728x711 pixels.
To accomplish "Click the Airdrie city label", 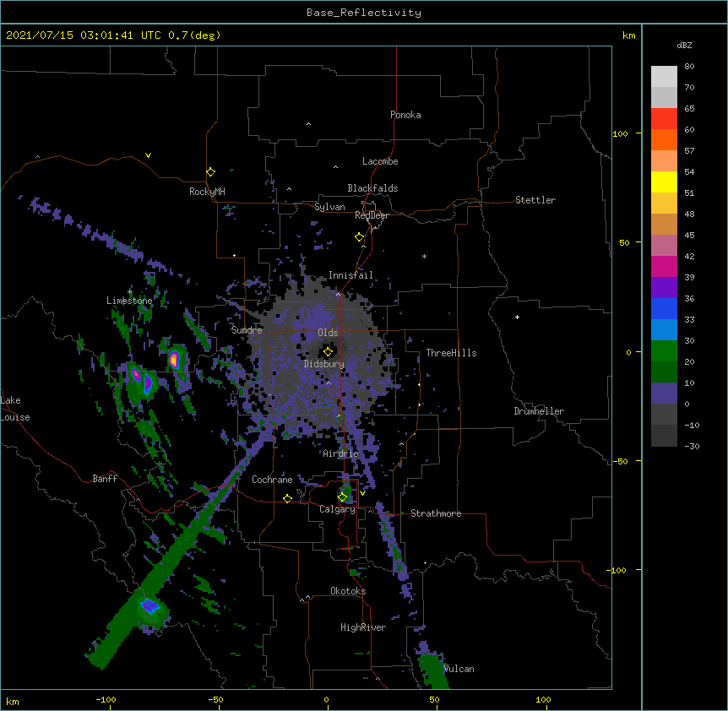I will tap(341, 453).
